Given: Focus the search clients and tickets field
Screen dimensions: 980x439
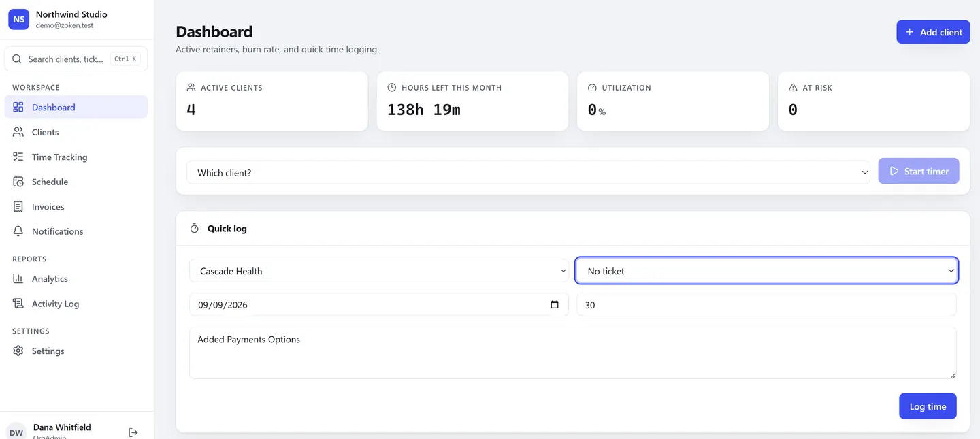Looking at the screenshot, I should pyautogui.click(x=76, y=59).
